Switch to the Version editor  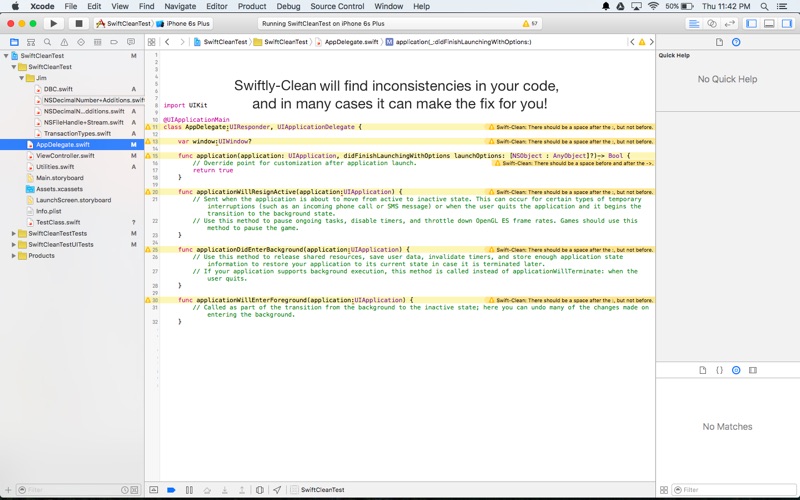[x=729, y=23]
